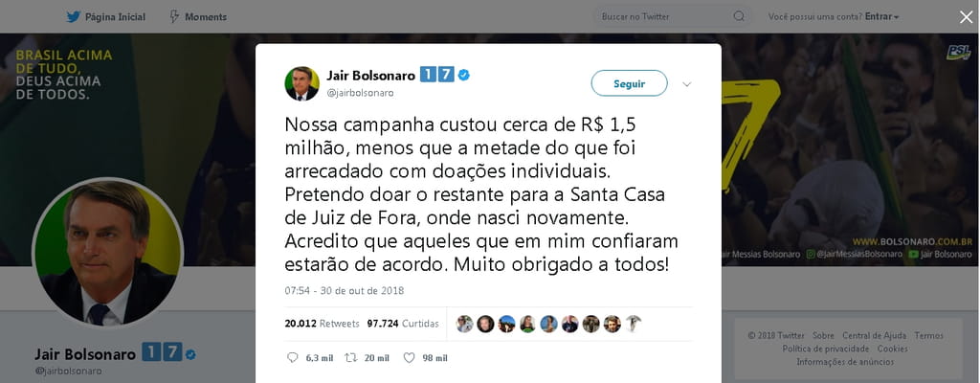Reply to the tweet via the comment icon
Screen dimensions: 980x383
coord(292,358)
